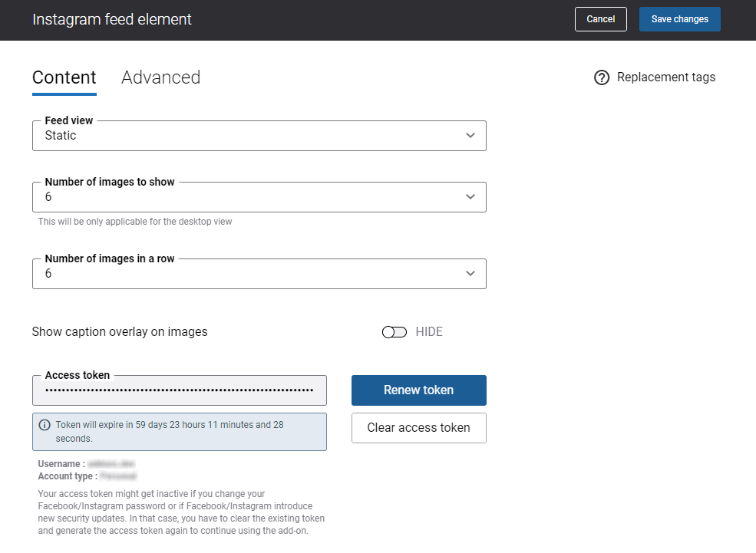Switch to the Content tab
756x553 pixels.
pos(64,77)
